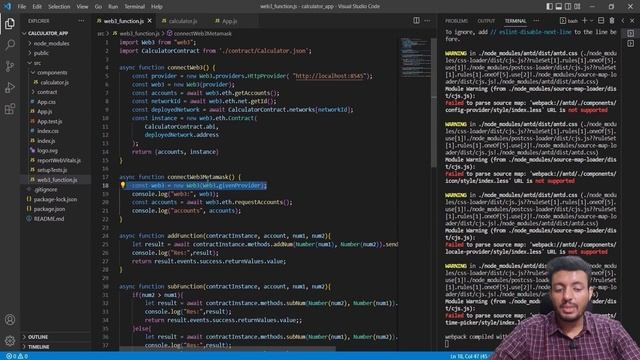The height and width of the screenshot is (360, 640).
Task: Open the View menu
Action: pyautogui.click(x=82, y=7)
